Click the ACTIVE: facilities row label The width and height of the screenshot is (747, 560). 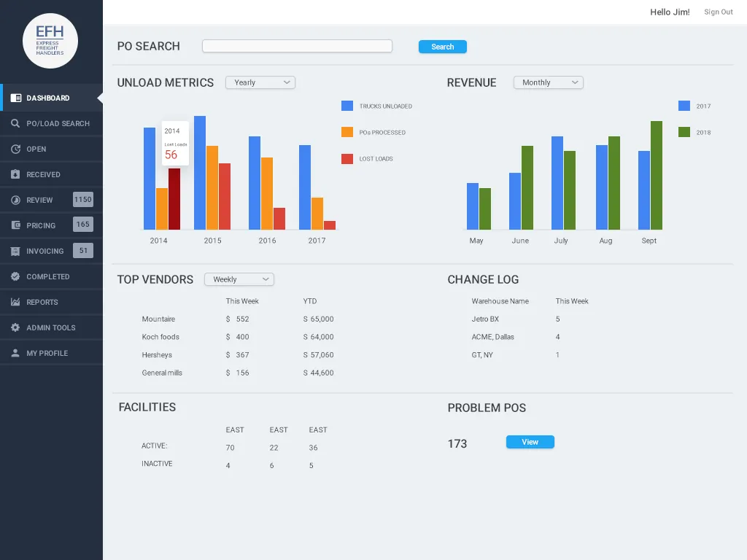tap(155, 446)
